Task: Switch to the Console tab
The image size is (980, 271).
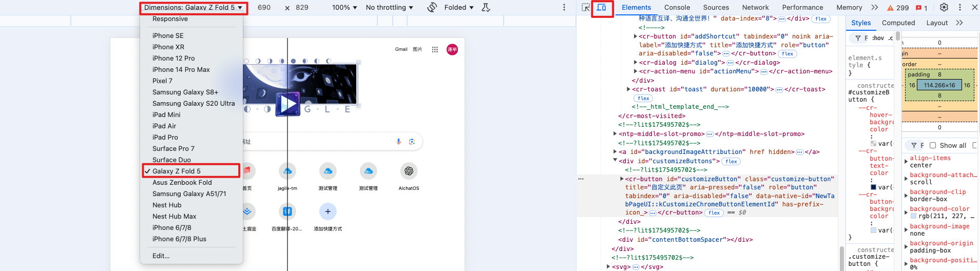Action: [677, 8]
